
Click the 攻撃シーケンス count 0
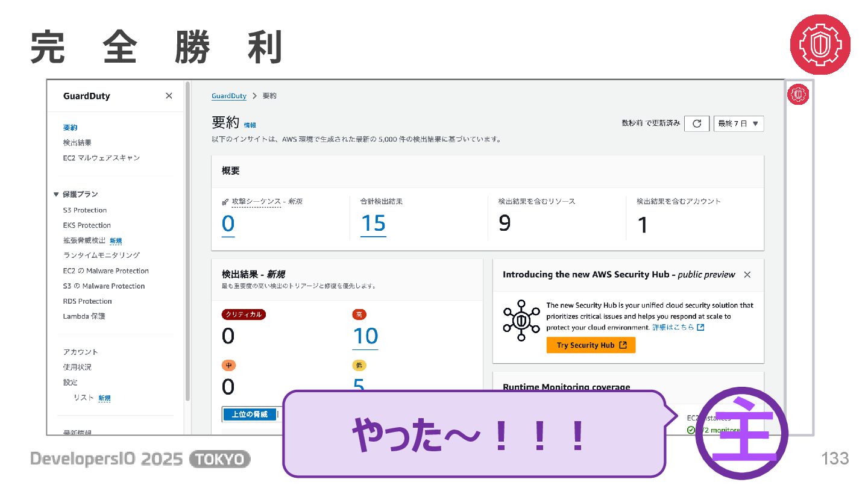coord(228,224)
